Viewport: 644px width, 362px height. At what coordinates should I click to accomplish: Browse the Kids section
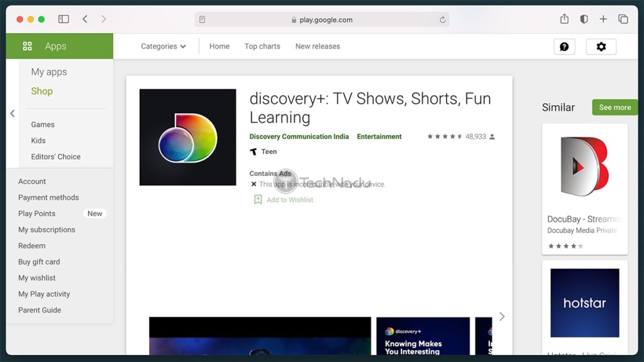point(38,140)
